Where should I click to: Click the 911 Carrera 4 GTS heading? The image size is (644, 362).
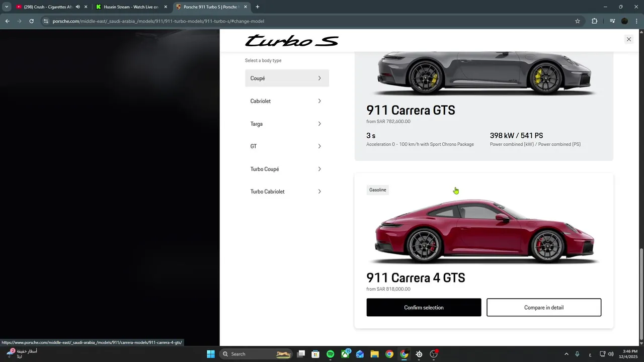click(416, 278)
